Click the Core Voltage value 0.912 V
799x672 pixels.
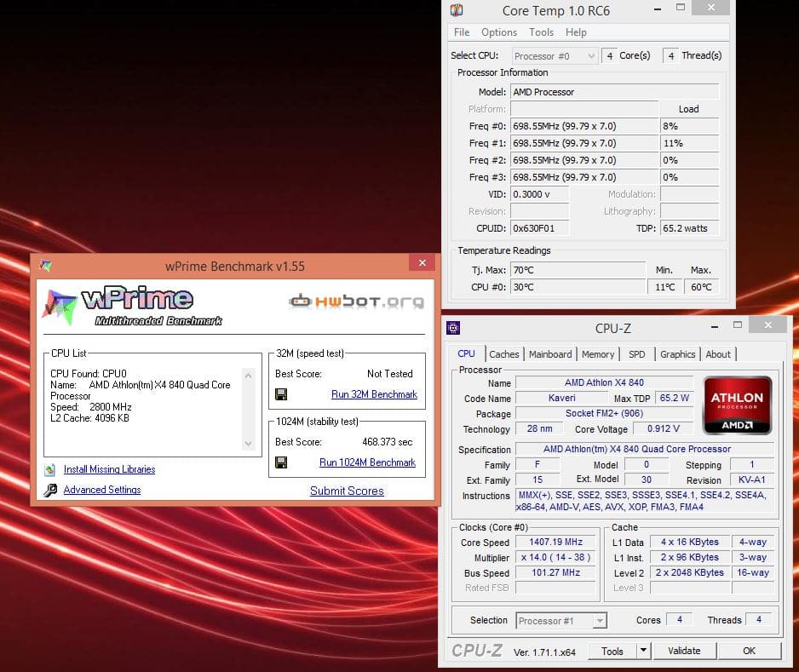(x=664, y=428)
